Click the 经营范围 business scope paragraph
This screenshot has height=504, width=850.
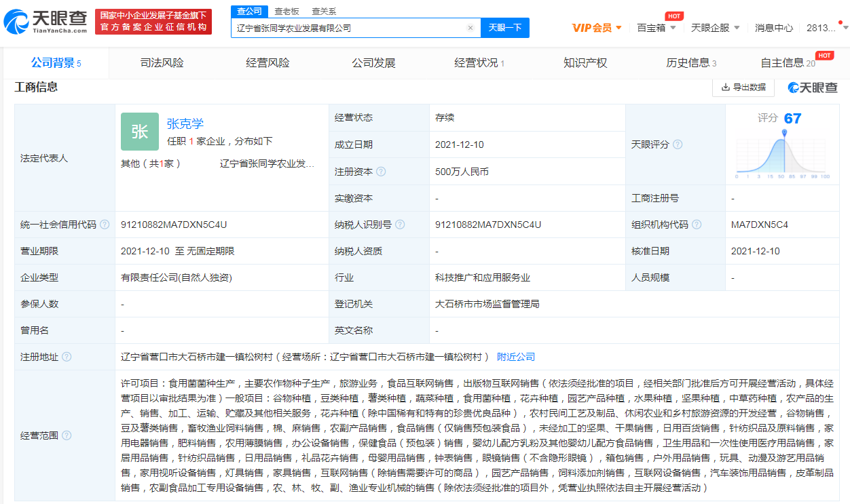[x=477, y=435]
